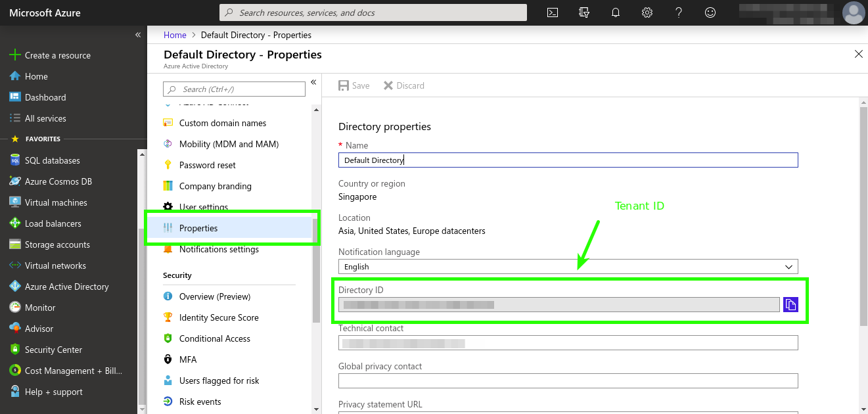Open the Help + support icon
The image size is (868, 414).
[x=15, y=392]
